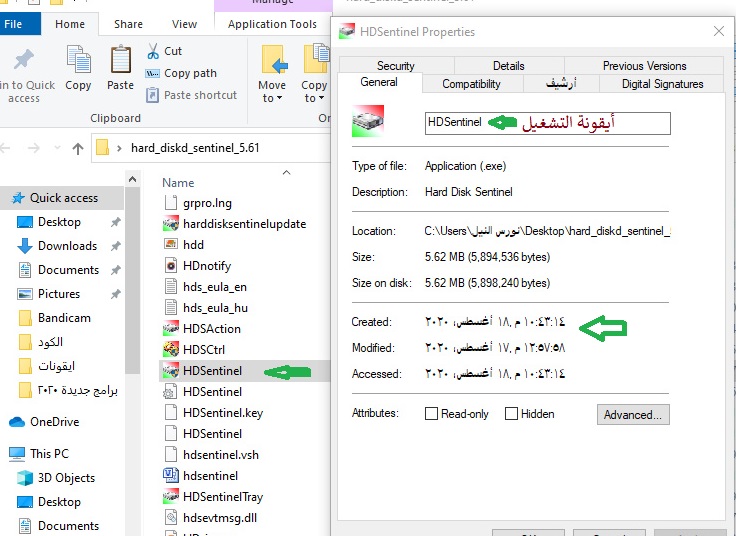The image size is (736, 536).
Task: Open the Digital Signatures tab
Action: 662,84
